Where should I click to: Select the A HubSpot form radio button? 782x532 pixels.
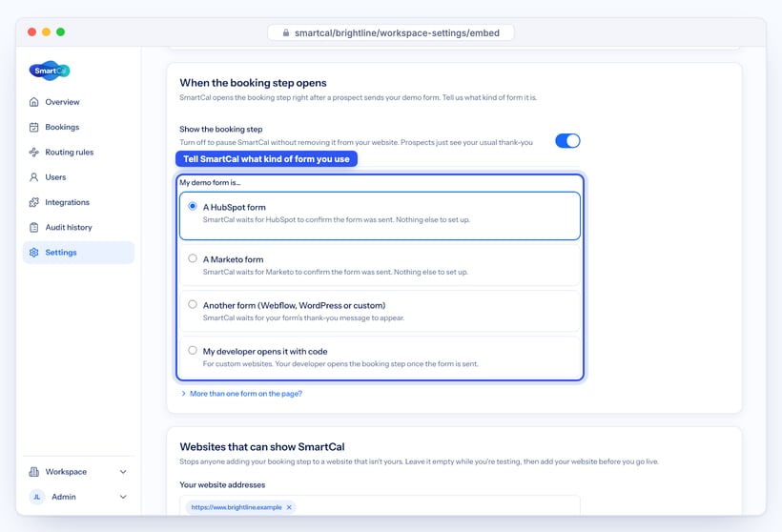coord(193,206)
